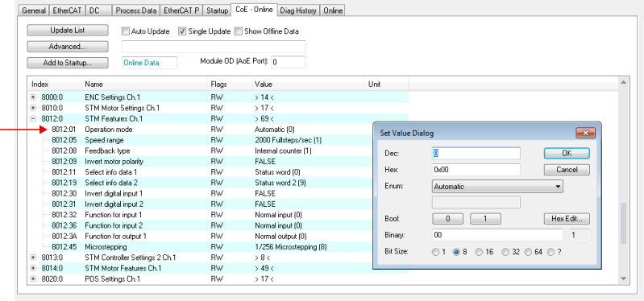Select Bit Size 8 radio button
Screen dimensions: 644x301
[456, 252]
